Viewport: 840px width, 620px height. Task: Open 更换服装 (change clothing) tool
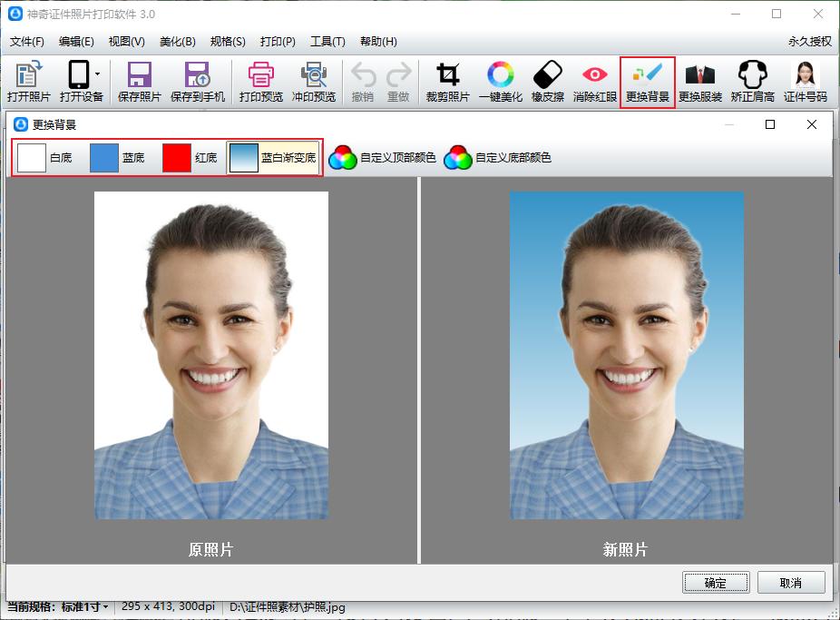click(700, 82)
